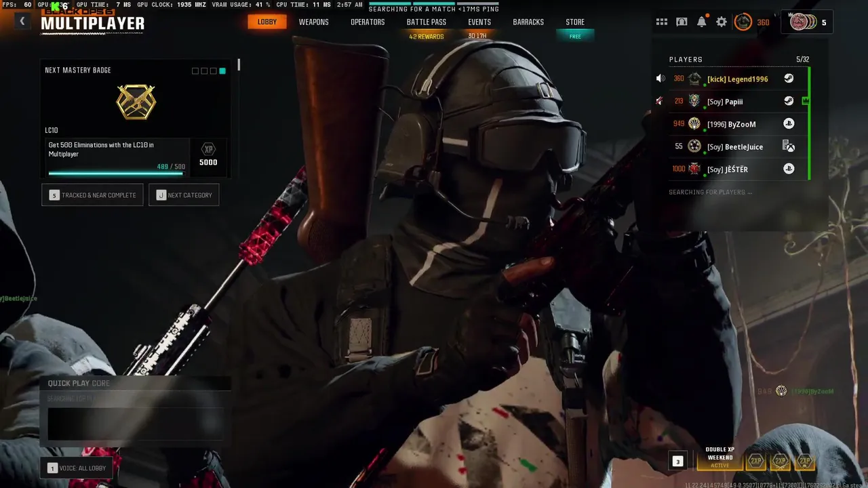This screenshot has width=868, height=488.
Task: Select player row [kick] Legend1996
Action: click(x=739, y=79)
